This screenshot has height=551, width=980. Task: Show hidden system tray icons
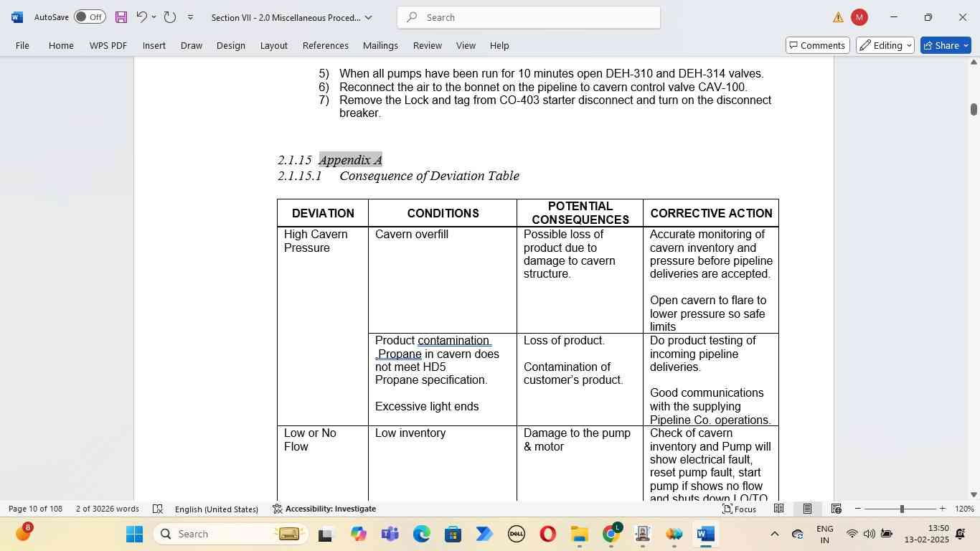pos(774,534)
